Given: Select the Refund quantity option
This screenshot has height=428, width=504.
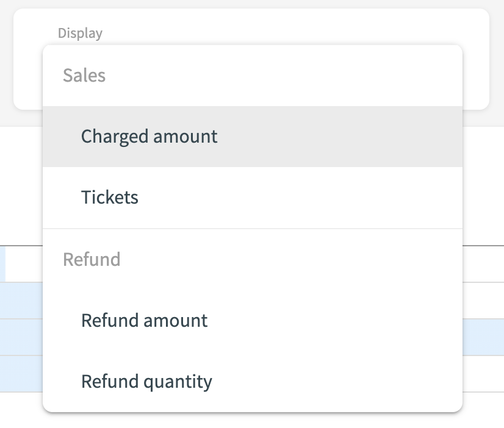Looking at the screenshot, I should 146,382.
